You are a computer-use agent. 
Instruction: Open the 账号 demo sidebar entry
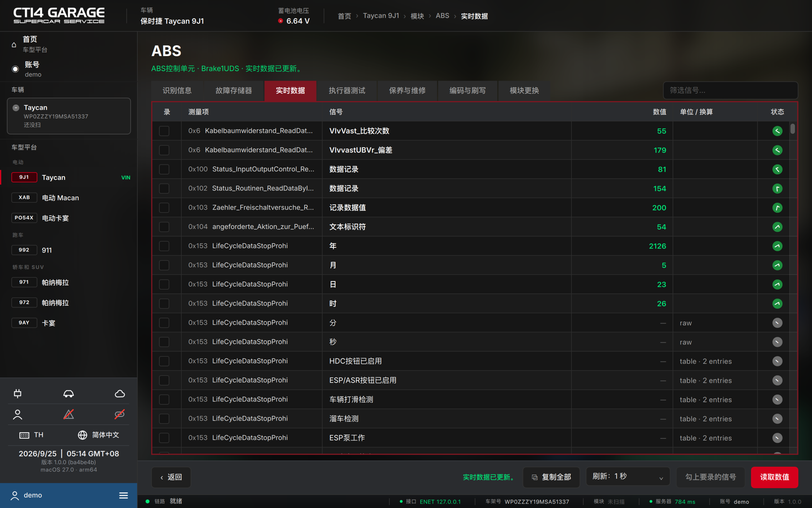(x=69, y=69)
